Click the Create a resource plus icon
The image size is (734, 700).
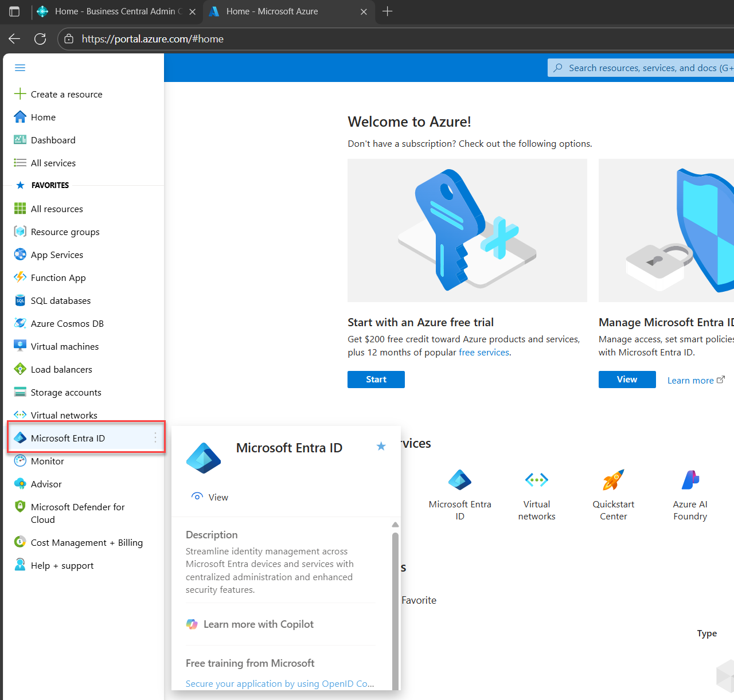tap(20, 94)
